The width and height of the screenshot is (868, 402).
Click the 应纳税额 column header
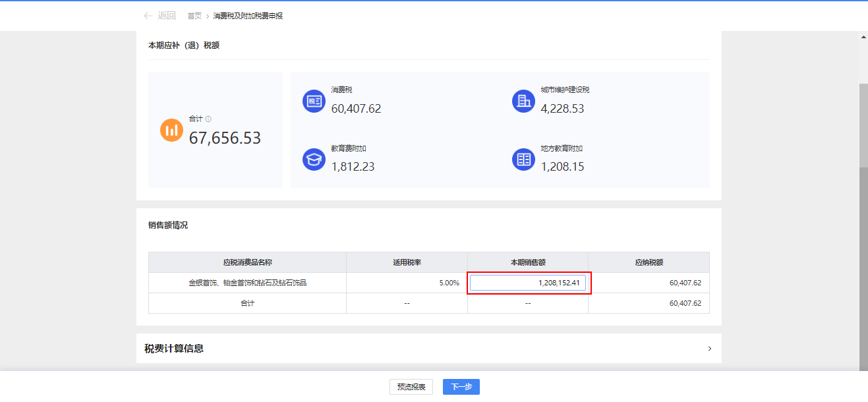pos(649,262)
